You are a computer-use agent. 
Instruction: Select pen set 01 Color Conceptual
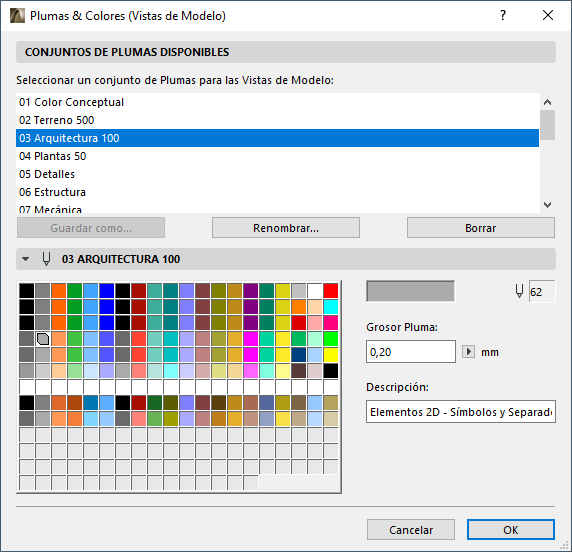pyautogui.click(x=277, y=102)
